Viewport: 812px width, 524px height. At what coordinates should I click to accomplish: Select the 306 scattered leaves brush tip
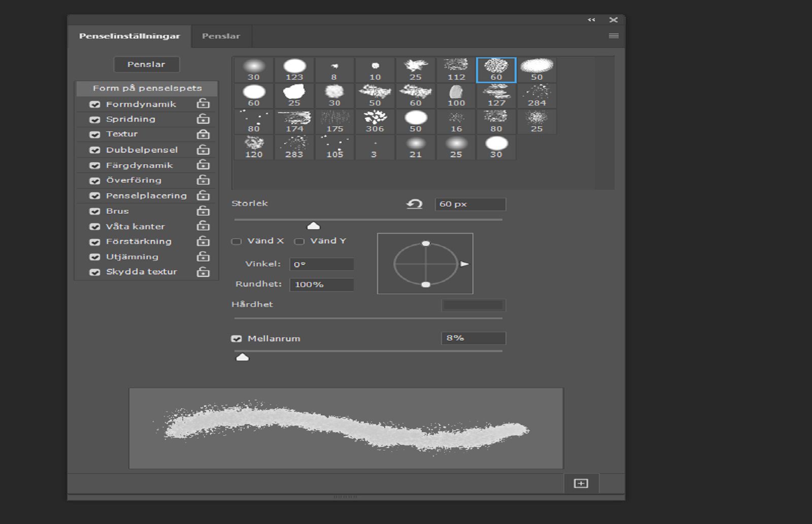tap(375, 118)
